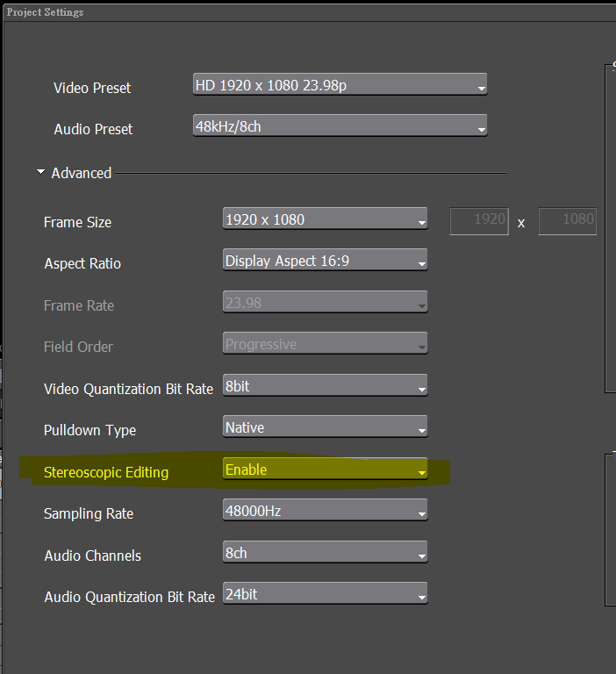The image size is (616, 674).
Task: Open the Pulldown Type dropdown
Action: pyautogui.click(x=325, y=428)
